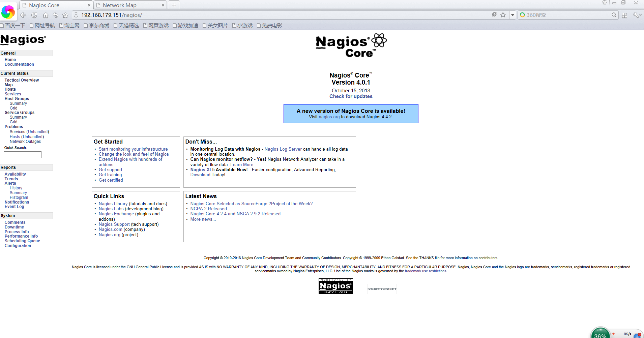Close the Nagios Core tab
Image resolution: width=644 pixels, height=338 pixels.
[89, 5]
